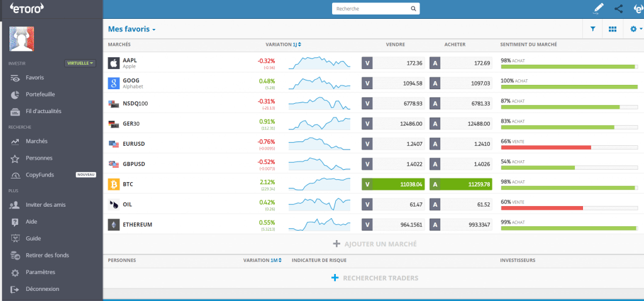Buy NSDQ100 at 6781.33
This screenshot has height=301, width=644.
point(461,104)
